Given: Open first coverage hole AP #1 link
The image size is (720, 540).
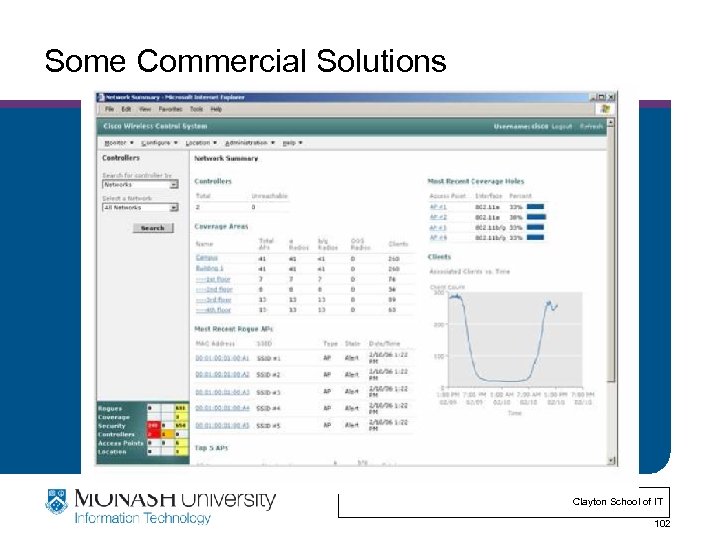Looking at the screenshot, I should 438,207.
